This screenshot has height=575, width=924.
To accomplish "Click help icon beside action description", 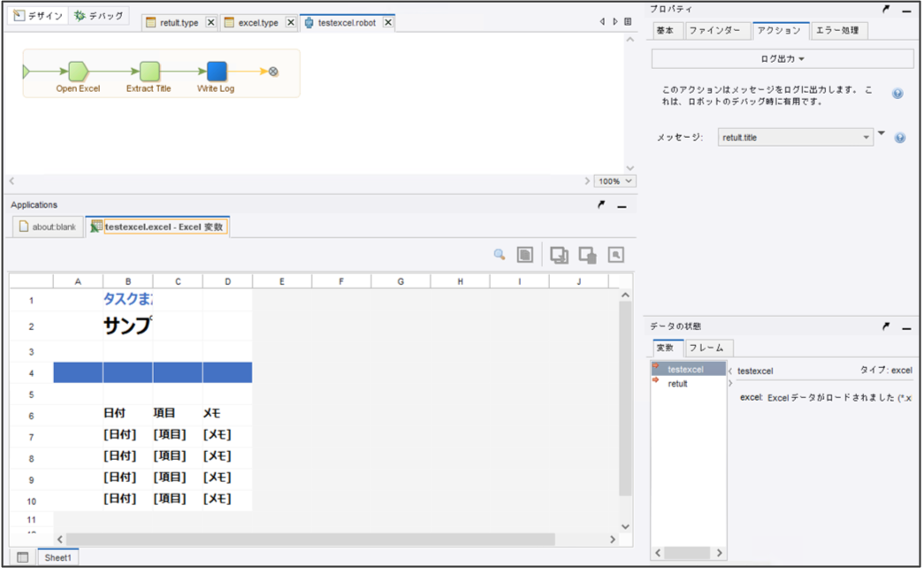I will click(897, 94).
